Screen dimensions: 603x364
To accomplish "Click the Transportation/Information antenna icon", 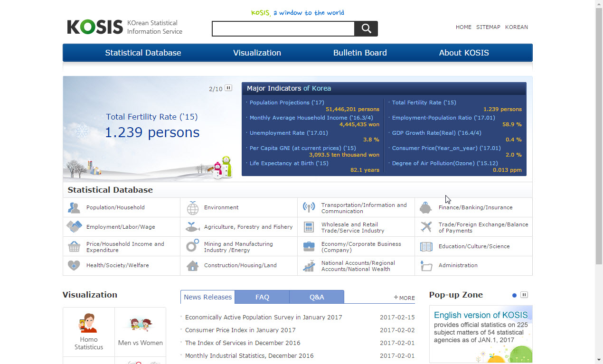I will coord(309,207).
